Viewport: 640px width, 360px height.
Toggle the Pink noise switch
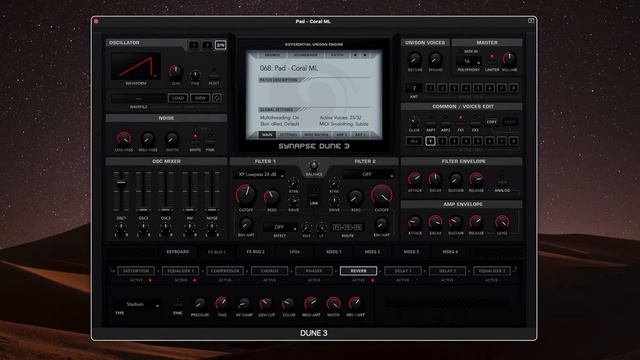[210, 139]
